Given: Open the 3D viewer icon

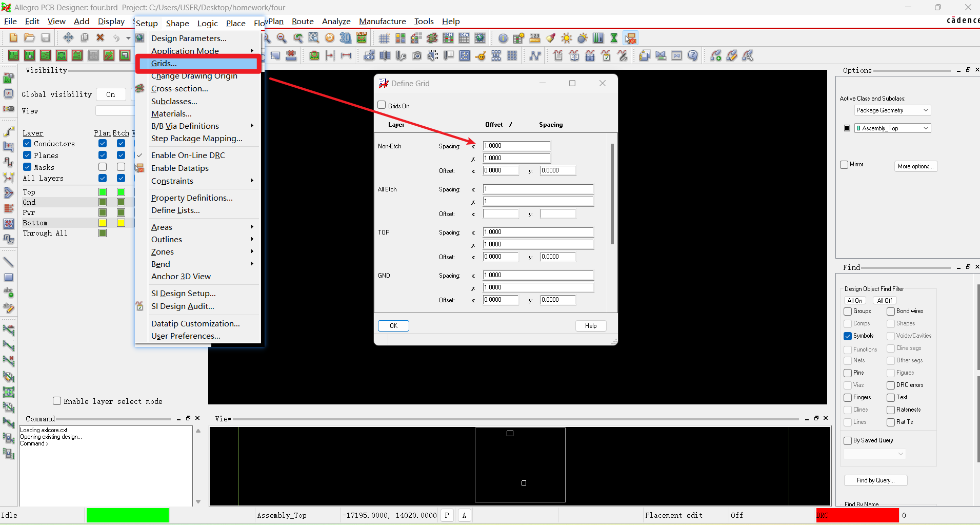Looking at the screenshot, I should click(346, 38).
